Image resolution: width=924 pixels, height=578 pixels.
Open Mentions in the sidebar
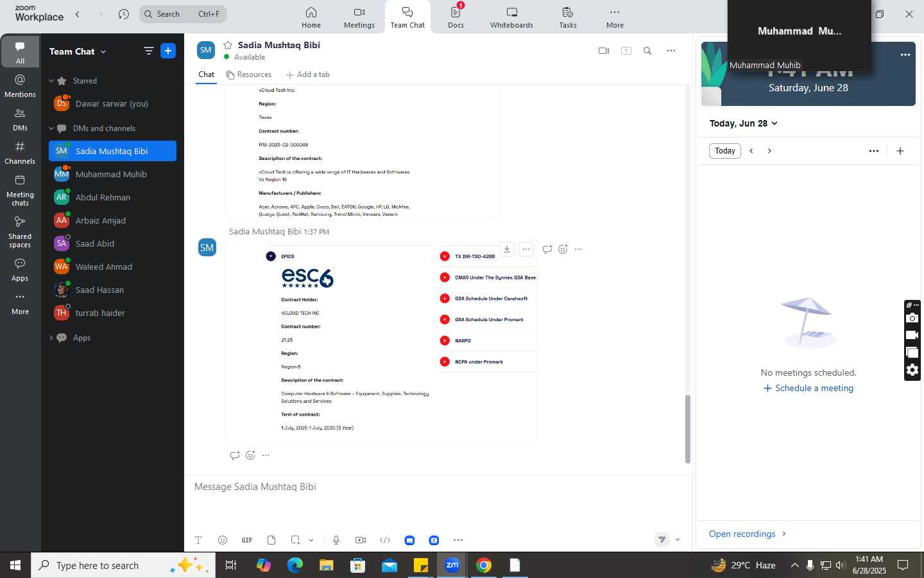click(20, 85)
